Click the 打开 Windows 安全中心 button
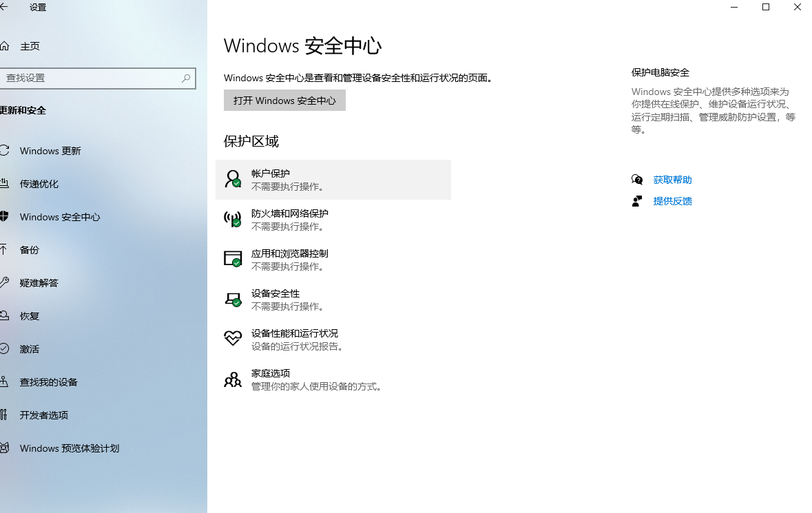 (x=284, y=101)
